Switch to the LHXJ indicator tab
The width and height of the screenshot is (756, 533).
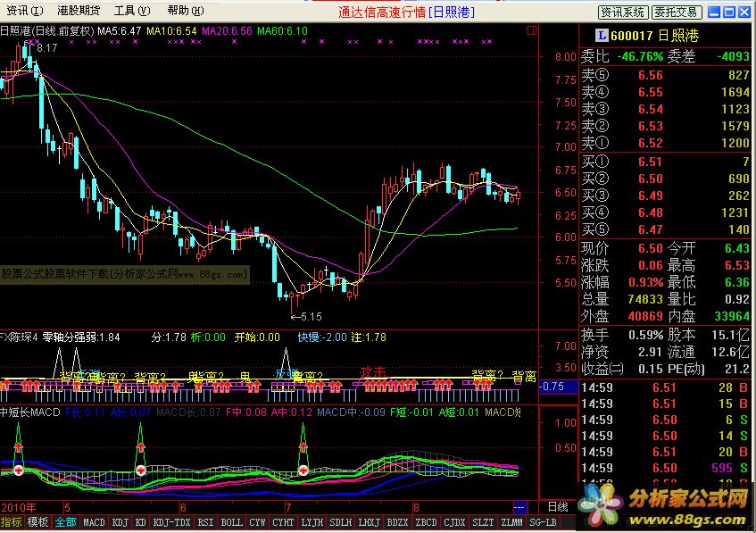(369, 522)
